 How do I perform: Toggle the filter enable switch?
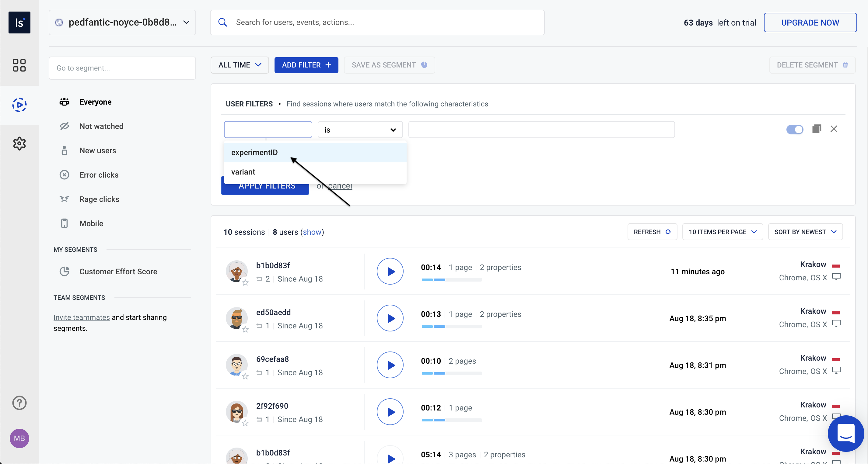795,129
